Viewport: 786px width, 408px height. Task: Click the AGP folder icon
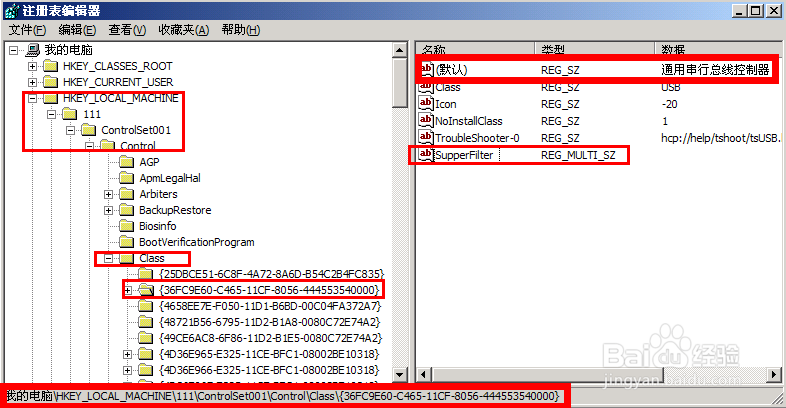click(126, 162)
